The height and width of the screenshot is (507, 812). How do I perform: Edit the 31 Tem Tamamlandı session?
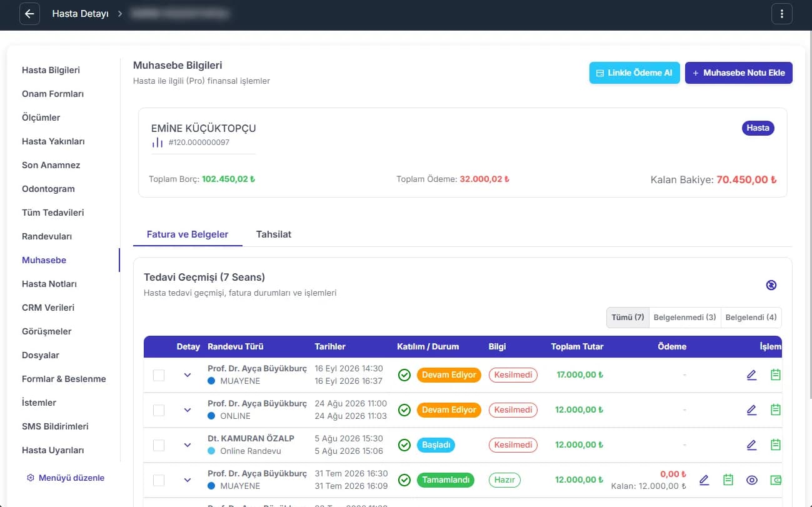(704, 480)
